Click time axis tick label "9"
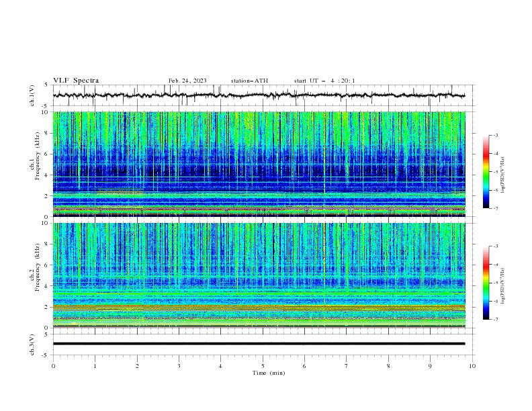The height and width of the screenshot is (411, 532). pyautogui.click(x=430, y=366)
